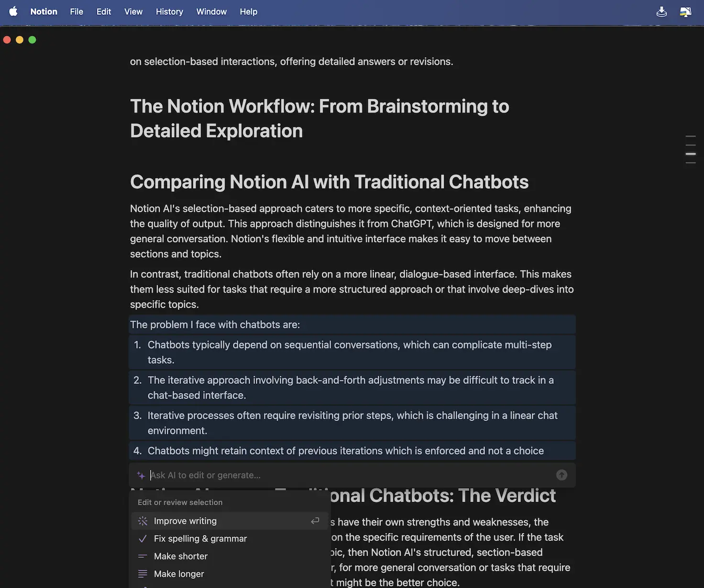
Task: Click line about selection-based interactions at top
Action: tap(291, 62)
